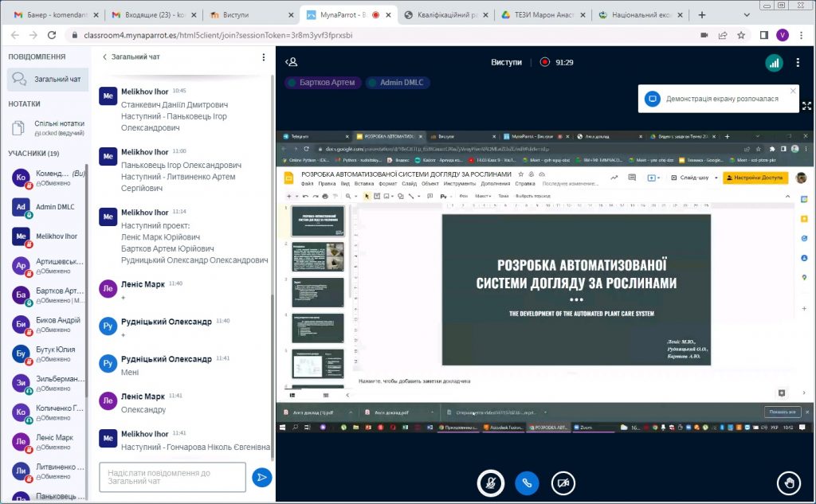Image resolution: width=816 pixels, height=504 pixels.
Task: Toggle the raise hand button
Action: pos(789,483)
